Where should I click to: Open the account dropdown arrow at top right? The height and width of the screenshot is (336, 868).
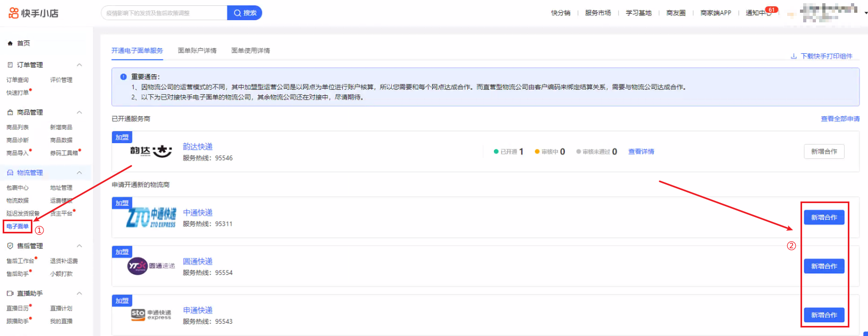point(866,13)
